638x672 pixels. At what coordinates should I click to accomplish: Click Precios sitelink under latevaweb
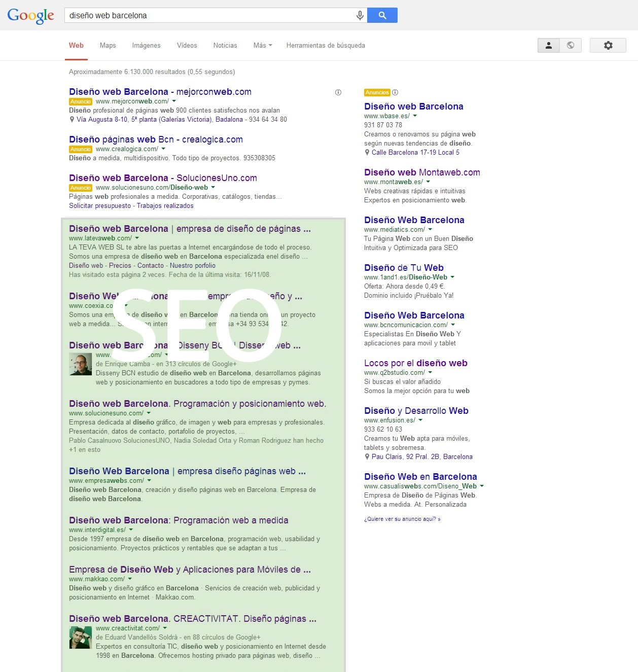pyautogui.click(x=120, y=266)
